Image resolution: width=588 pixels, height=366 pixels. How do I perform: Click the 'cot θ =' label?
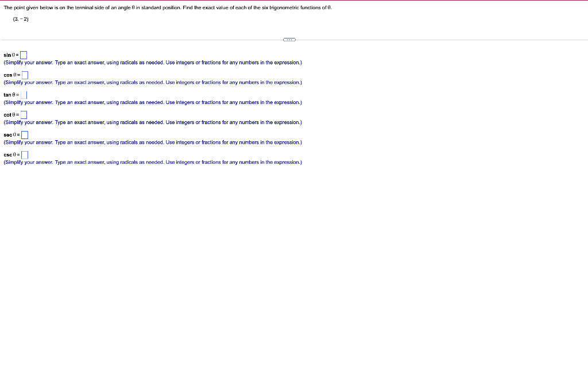coord(11,115)
